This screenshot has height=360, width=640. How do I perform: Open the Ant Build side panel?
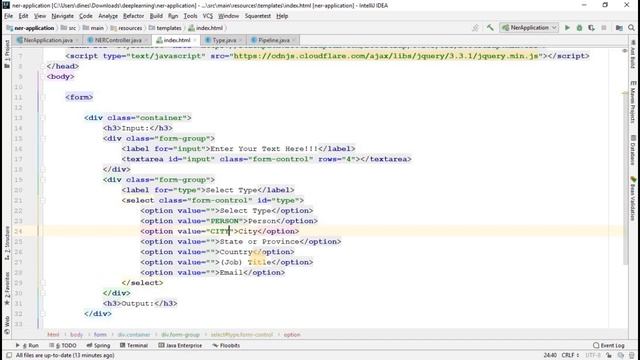(633, 54)
